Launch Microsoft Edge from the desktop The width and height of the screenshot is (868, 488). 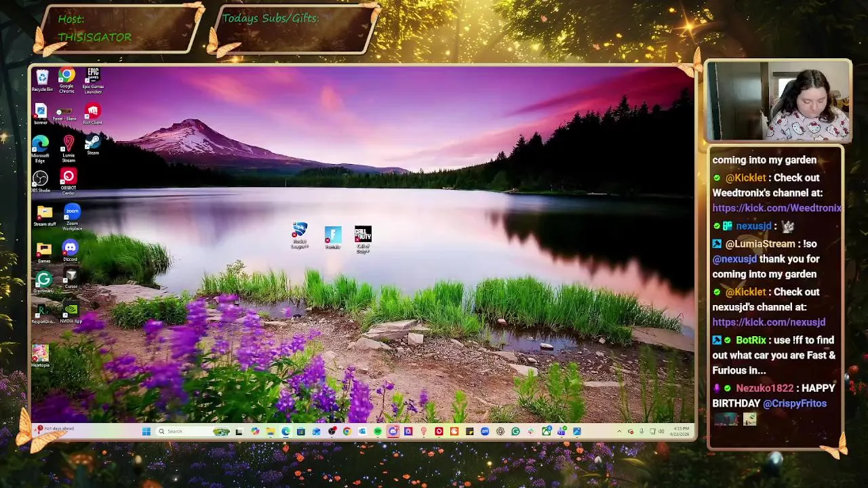point(41,148)
